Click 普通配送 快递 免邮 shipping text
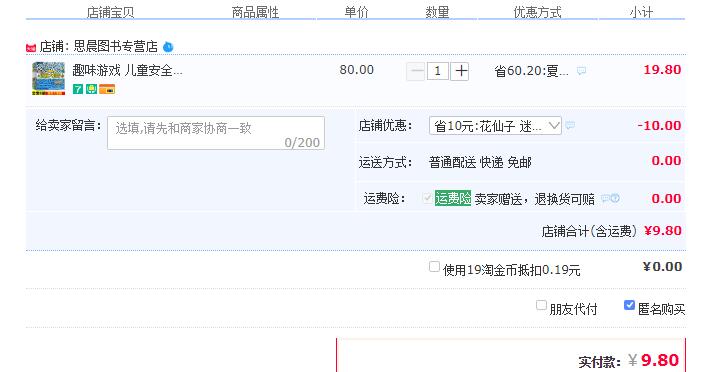This screenshot has height=372, width=717. click(x=480, y=162)
